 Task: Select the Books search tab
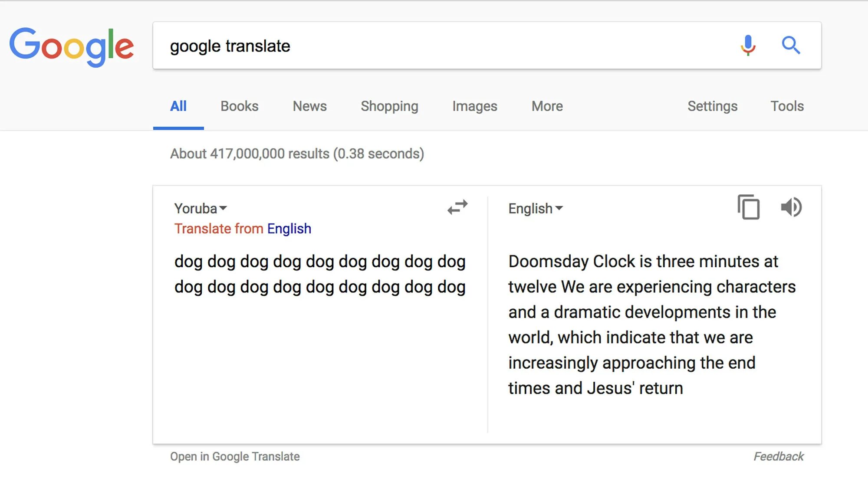click(x=240, y=106)
